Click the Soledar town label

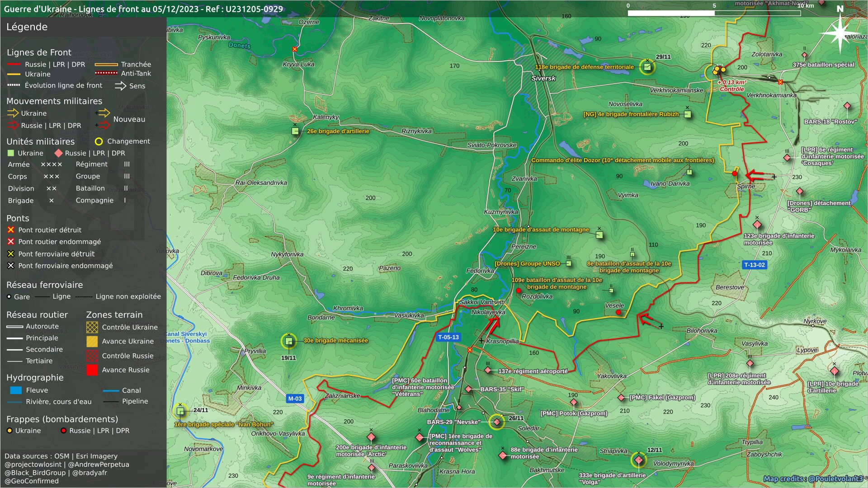(528, 428)
